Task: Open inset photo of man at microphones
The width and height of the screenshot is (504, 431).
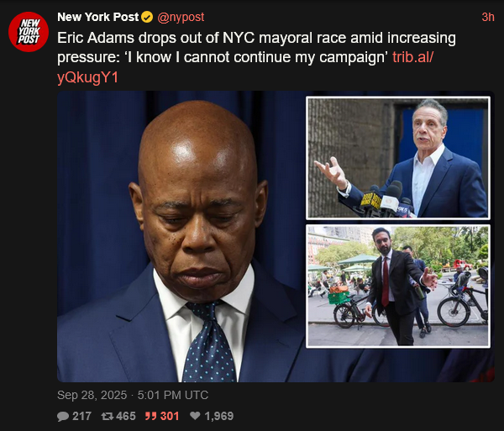Action: click(398, 158)
